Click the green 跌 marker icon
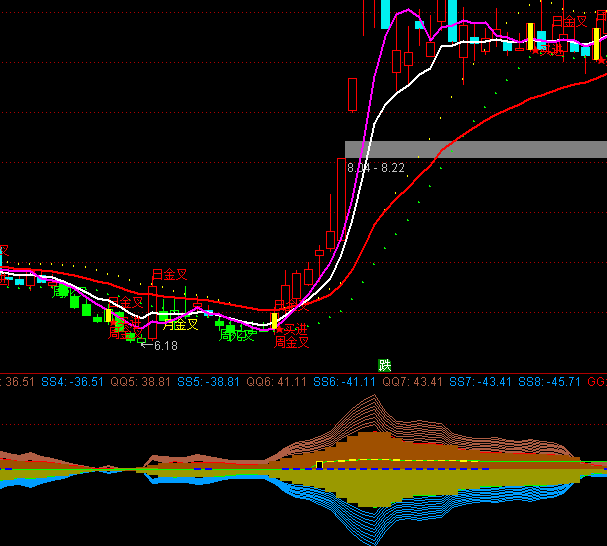Screen dimensions: 607x546 [384, 365]
